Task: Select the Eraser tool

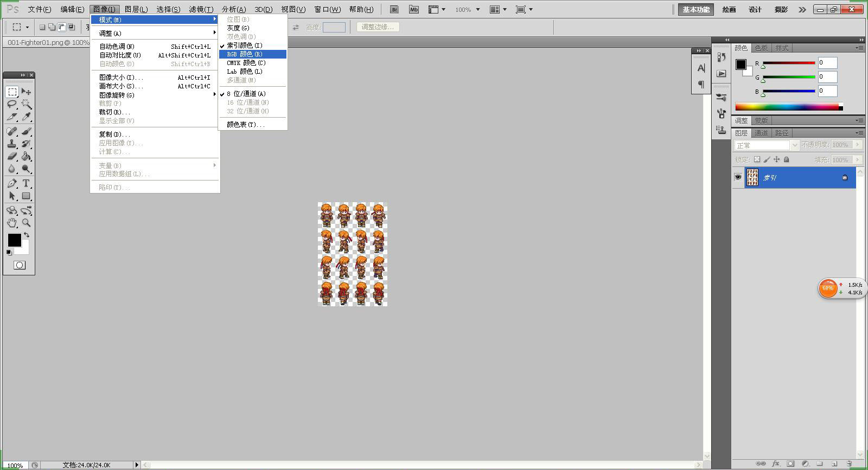Action: coord(12,156)
